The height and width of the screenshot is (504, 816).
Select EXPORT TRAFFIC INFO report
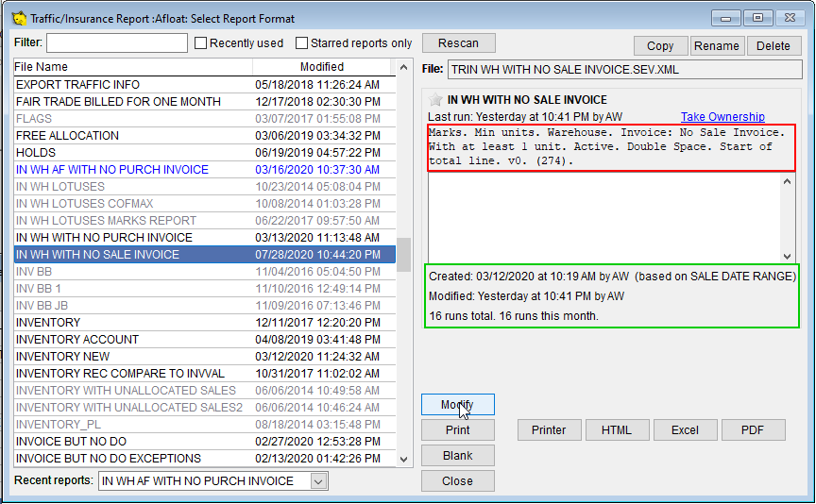pos(205,84)
